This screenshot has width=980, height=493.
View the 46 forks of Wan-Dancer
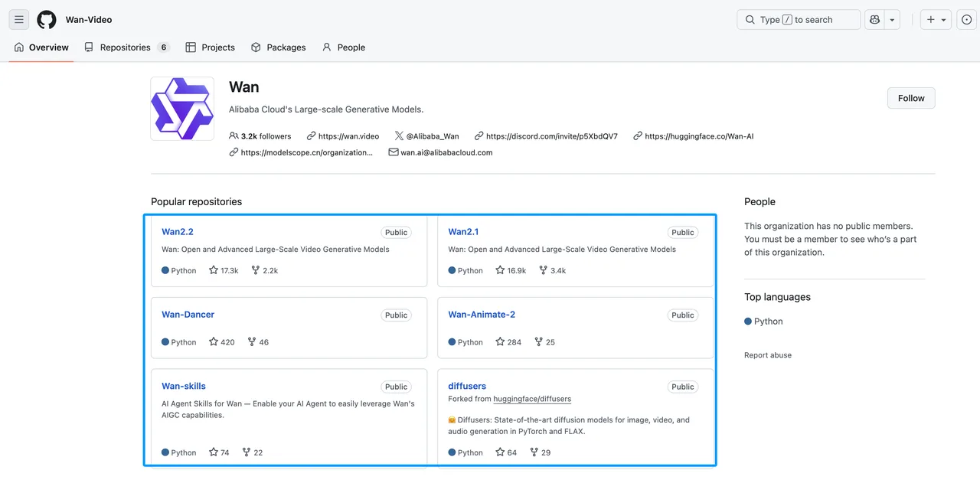259,342
